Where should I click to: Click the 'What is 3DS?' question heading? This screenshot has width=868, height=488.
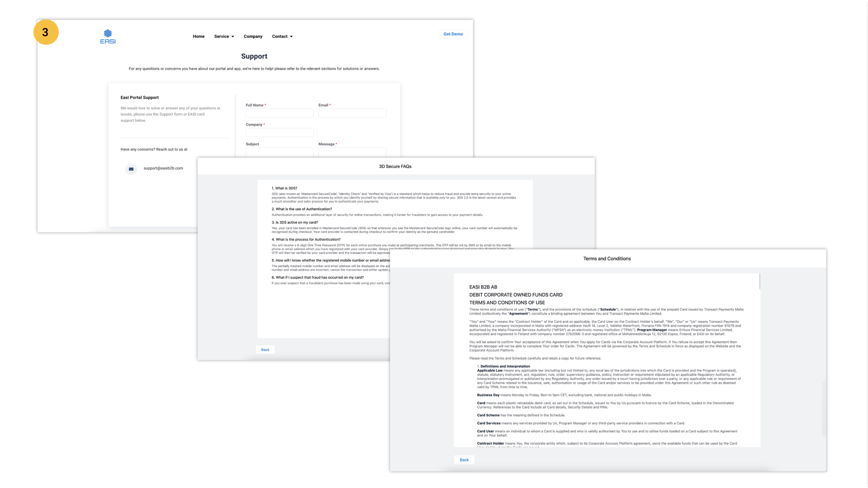(x=284, y=188)
